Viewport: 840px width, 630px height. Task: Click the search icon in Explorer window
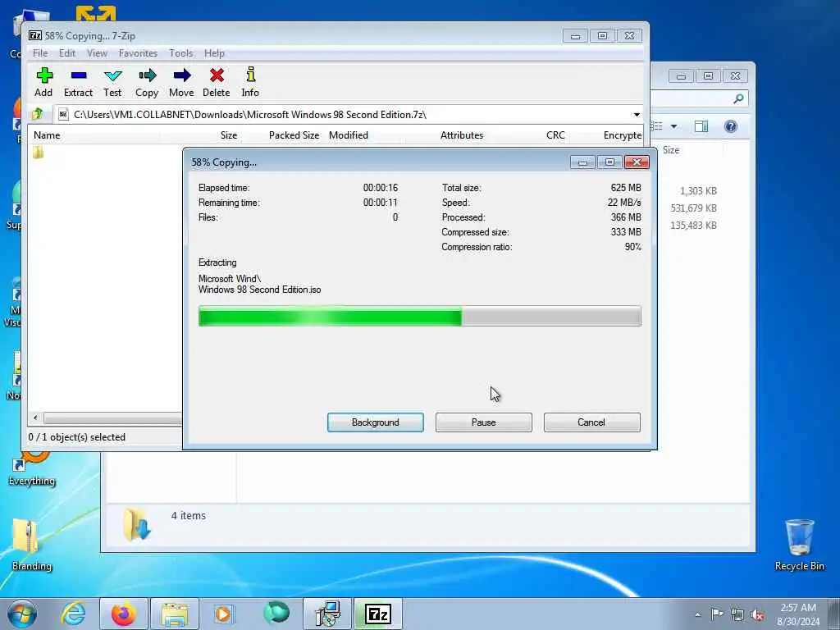pos(739,98)
